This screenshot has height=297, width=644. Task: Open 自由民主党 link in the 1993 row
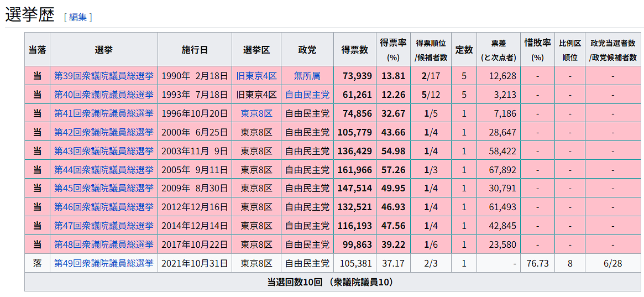307,95
